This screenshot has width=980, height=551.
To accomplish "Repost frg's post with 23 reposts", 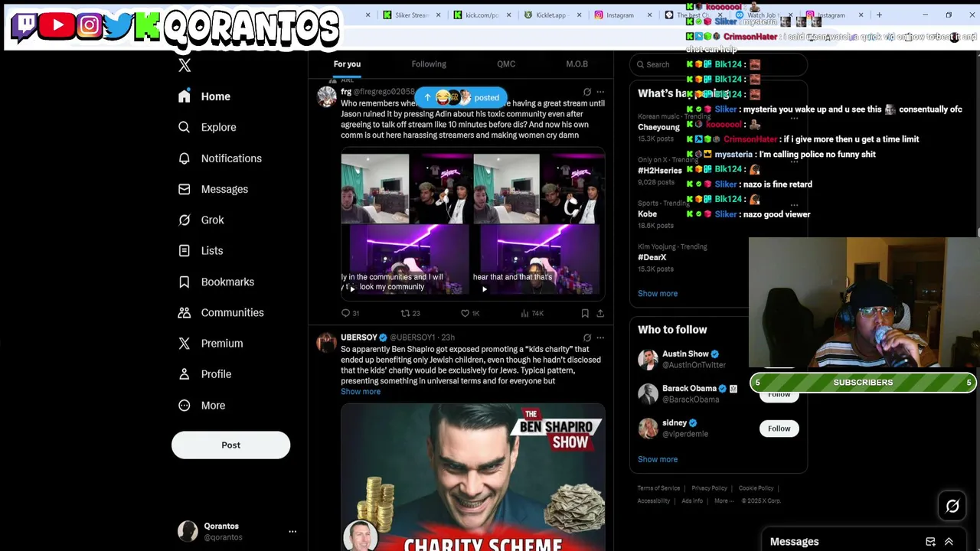I will [x=410, y=313].
